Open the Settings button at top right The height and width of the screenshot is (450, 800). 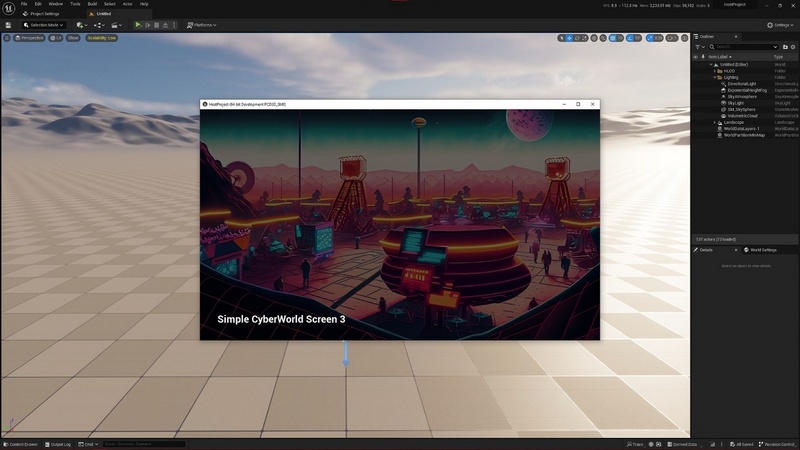click(x=780, y=25)
